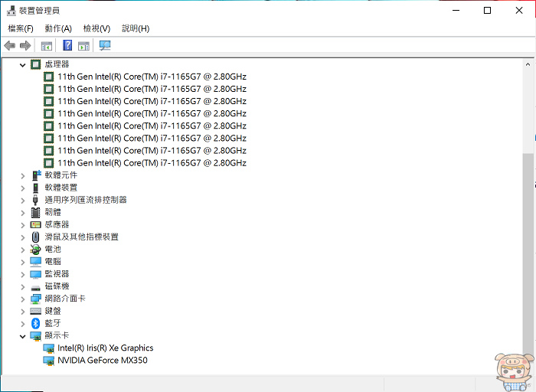Select the Intel(R) Iris(R) Xe Graphics label
Screen dimensions: 536x392
(x=106, y=348)
